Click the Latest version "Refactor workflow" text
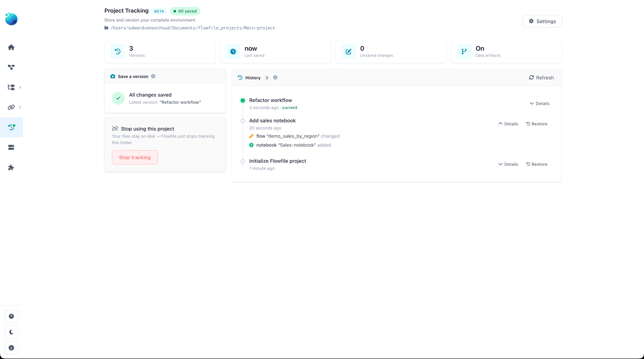The height and width of the screenshot is (359, 644). (x=165, y=102)
